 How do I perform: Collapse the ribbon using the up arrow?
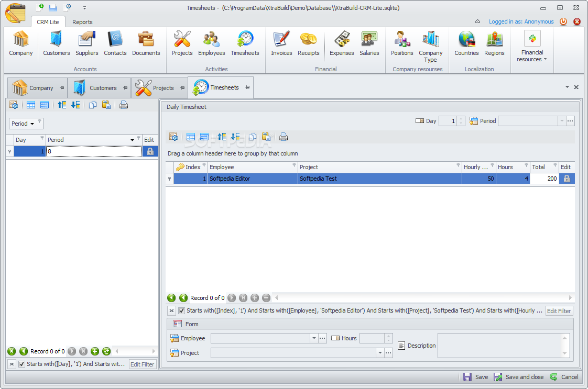(477, 21)
